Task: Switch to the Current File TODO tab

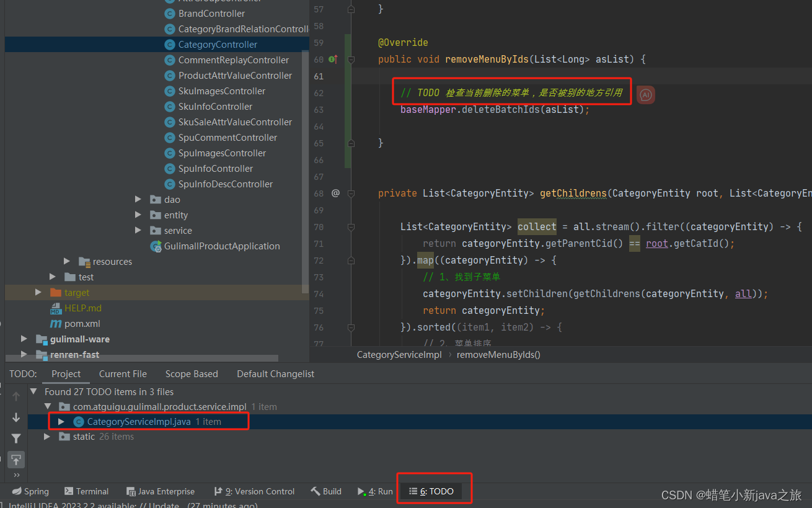Action: pos(123,374)
